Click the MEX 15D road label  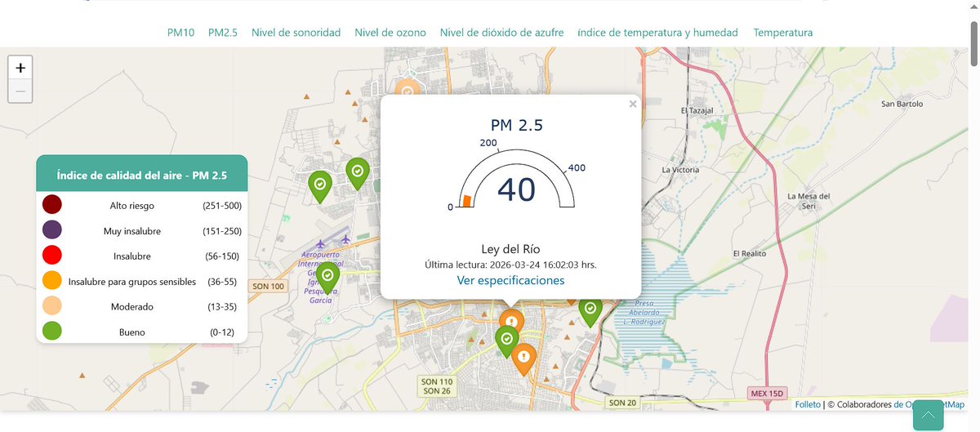[x=767, y=394]
